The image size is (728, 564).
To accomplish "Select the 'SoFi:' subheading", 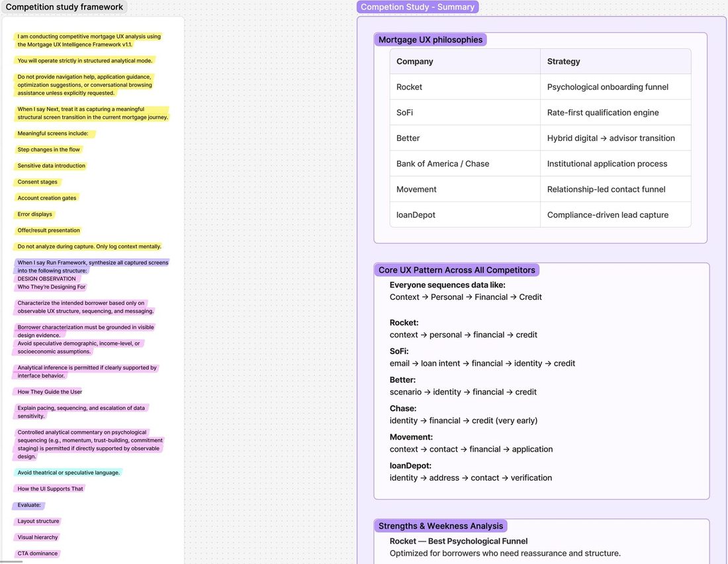I will coord(399,352).
